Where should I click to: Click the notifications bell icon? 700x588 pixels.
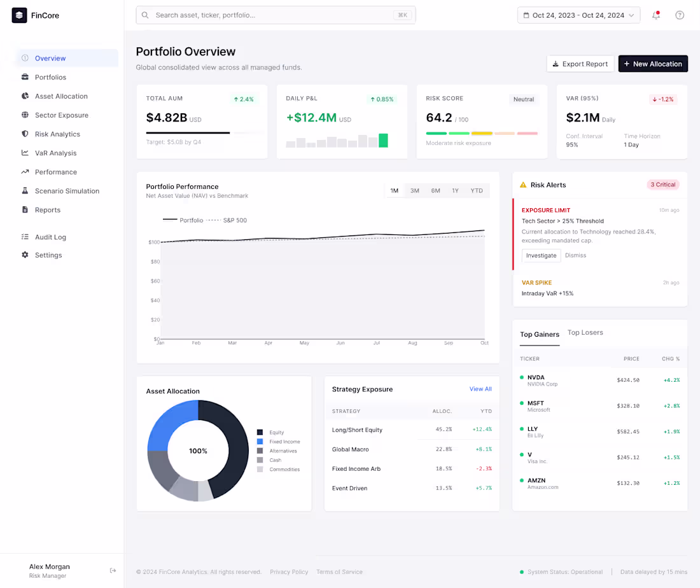click(655, 15)
